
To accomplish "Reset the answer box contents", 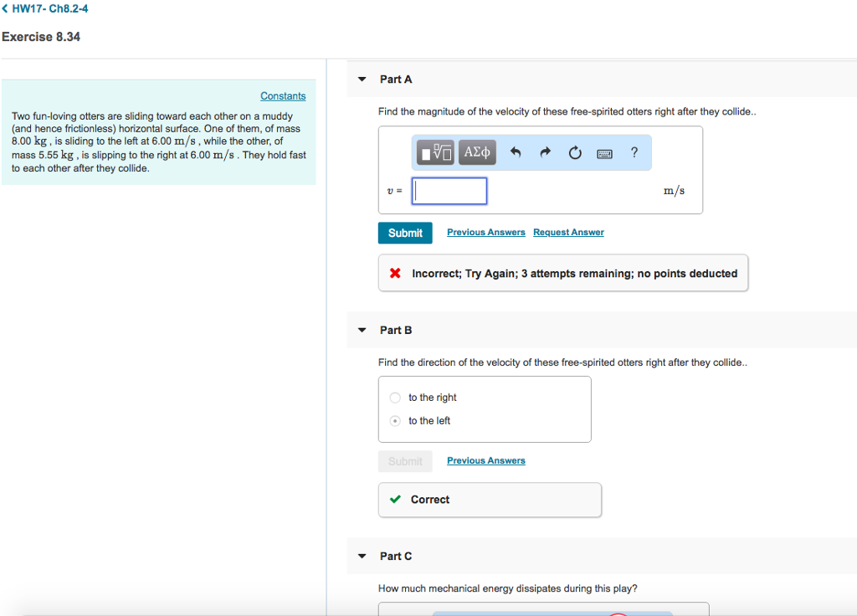I will point(574,152).
